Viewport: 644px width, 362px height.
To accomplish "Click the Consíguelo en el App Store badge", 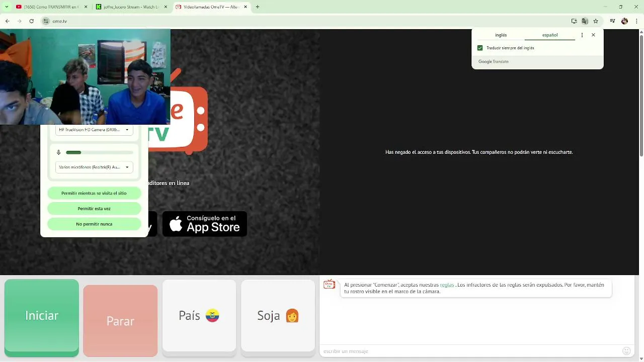I will (205, 224).
